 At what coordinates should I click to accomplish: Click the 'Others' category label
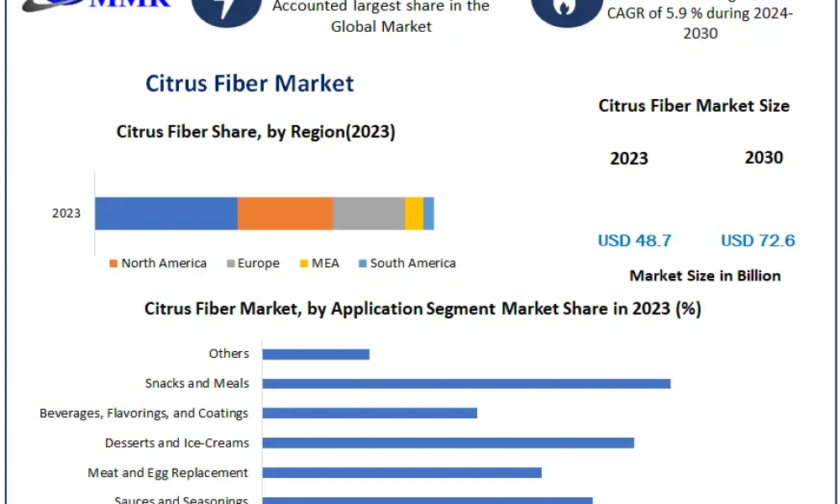click(x=229, y=354)
